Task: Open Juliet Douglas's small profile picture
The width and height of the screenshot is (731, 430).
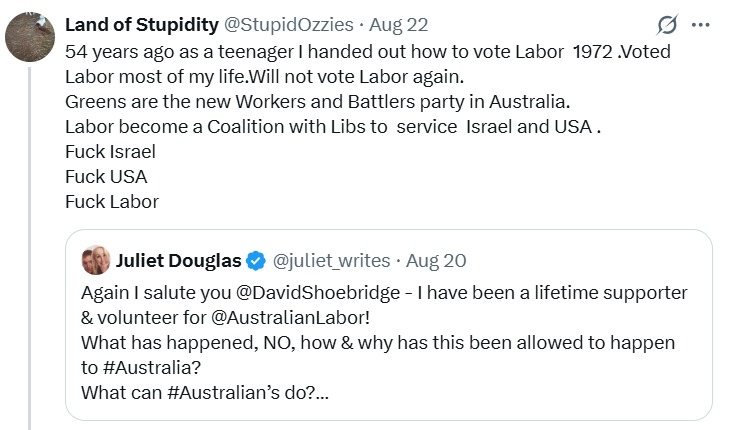Action: (96, 260)
